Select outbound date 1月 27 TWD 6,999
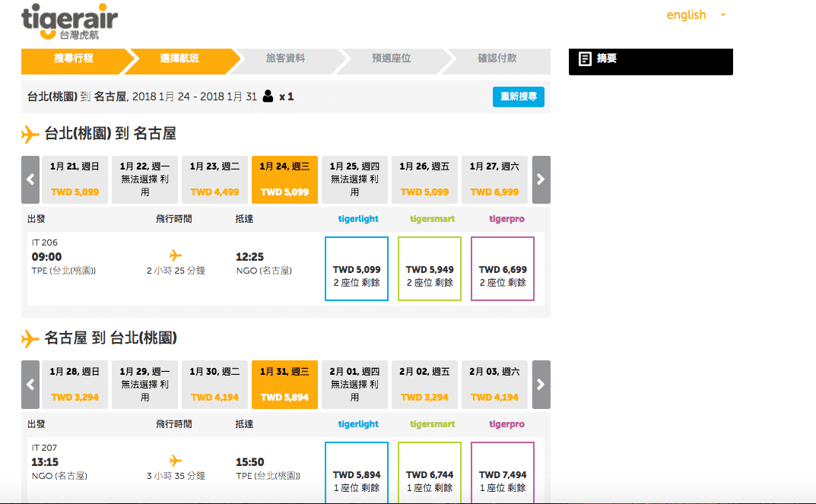The height and width of the screenshot is (504, 816). click(x=494, y=179)
